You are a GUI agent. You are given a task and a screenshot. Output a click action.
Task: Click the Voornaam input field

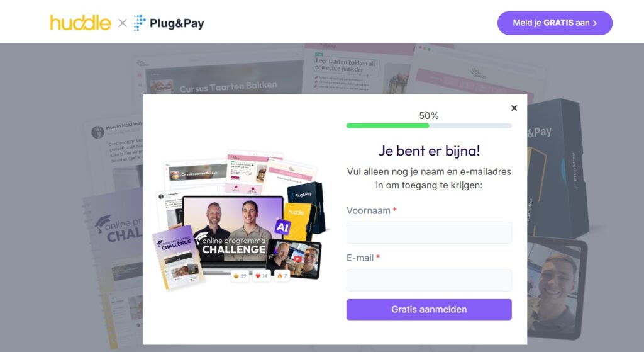(429, 232)
